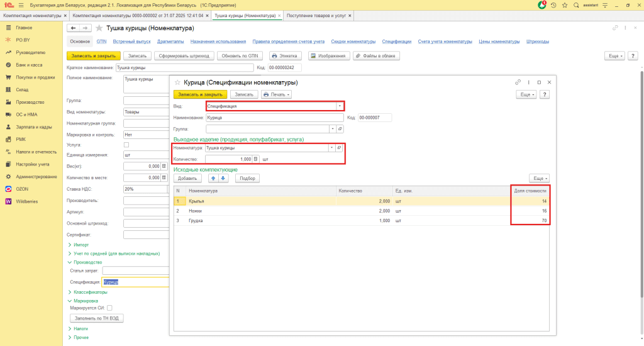Click Обновить по GTIN button
The height and width of the screenshot is (346, 644).
[x=240, y=56]
